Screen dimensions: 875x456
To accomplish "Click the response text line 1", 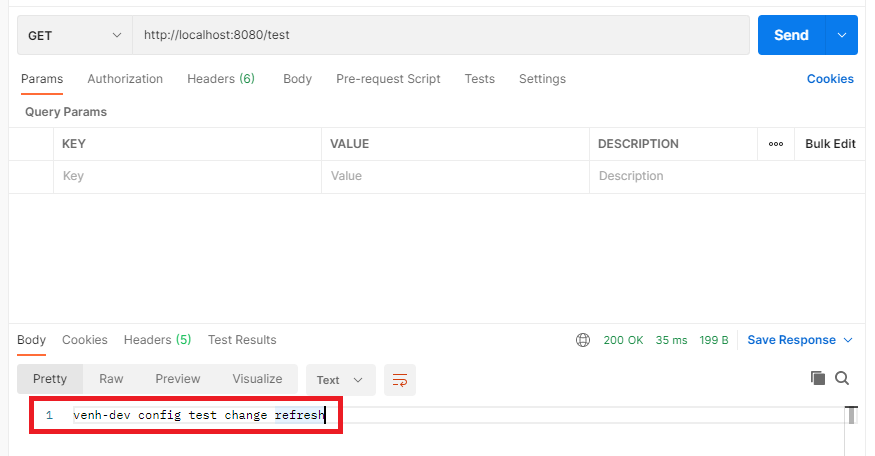I will (x=198, y=415).
